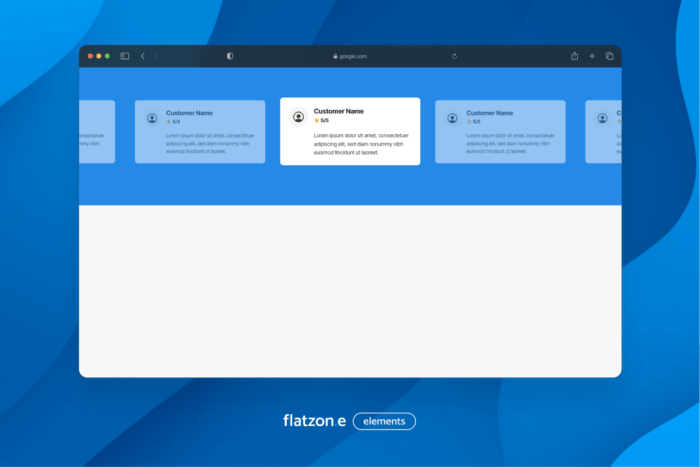Click the star rating in center card
The width and height of the screenshot is (700, 468).
321,120
